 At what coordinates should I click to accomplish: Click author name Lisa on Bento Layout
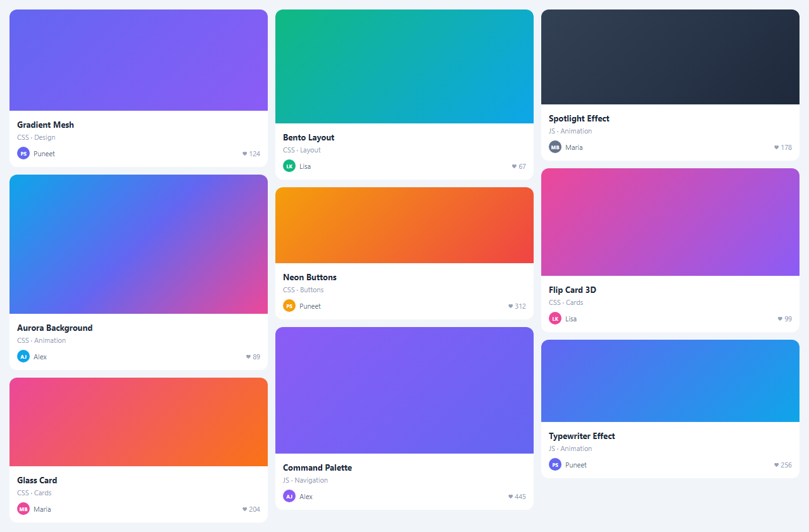point(305,166)
